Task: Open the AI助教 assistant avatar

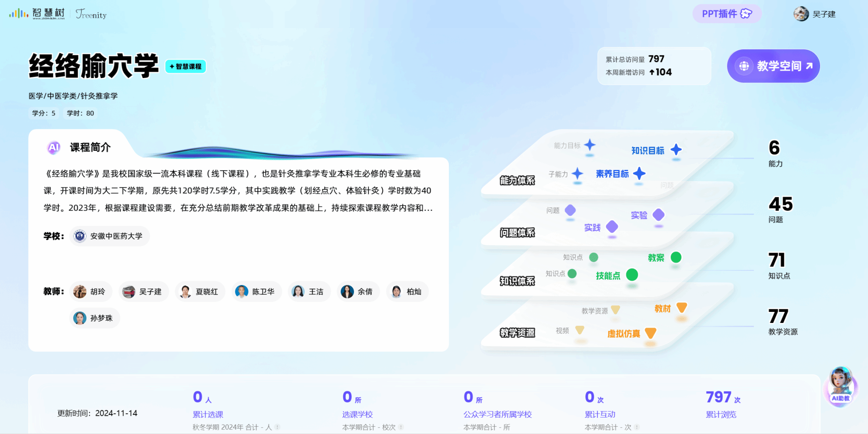Action: [x=840, y=385]
